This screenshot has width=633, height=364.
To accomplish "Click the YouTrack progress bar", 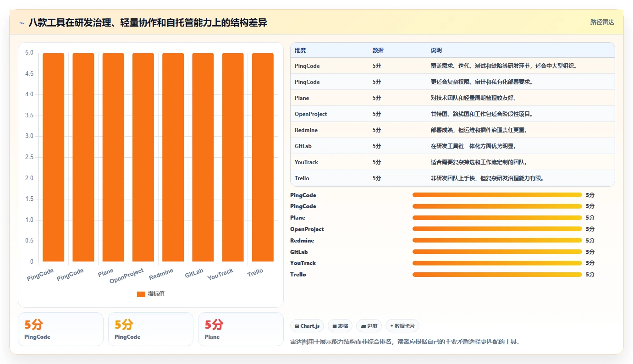I will 497,263.
